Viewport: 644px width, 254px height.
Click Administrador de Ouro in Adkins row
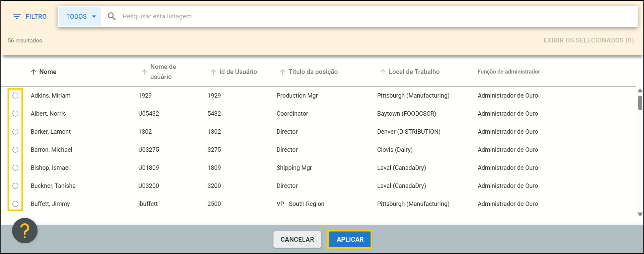coord(508,96)
